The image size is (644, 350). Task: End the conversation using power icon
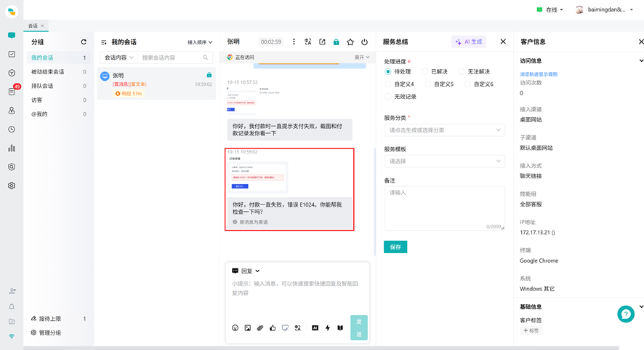pos(364,41)
